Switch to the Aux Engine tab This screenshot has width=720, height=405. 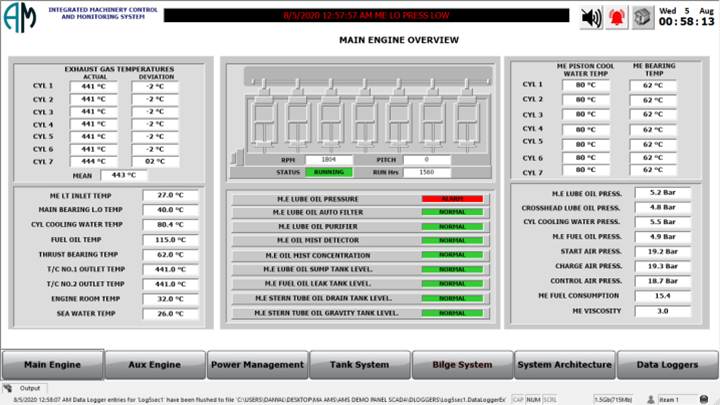click(x=154, y=365)
